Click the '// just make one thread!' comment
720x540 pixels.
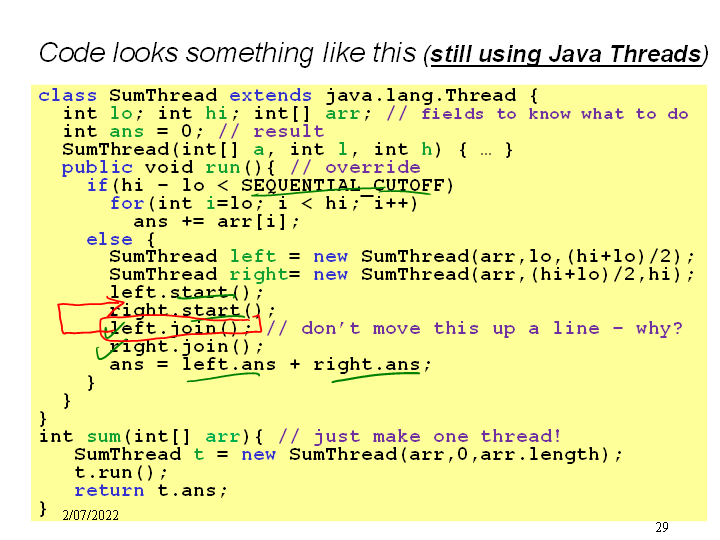click(x=419, y=437)
